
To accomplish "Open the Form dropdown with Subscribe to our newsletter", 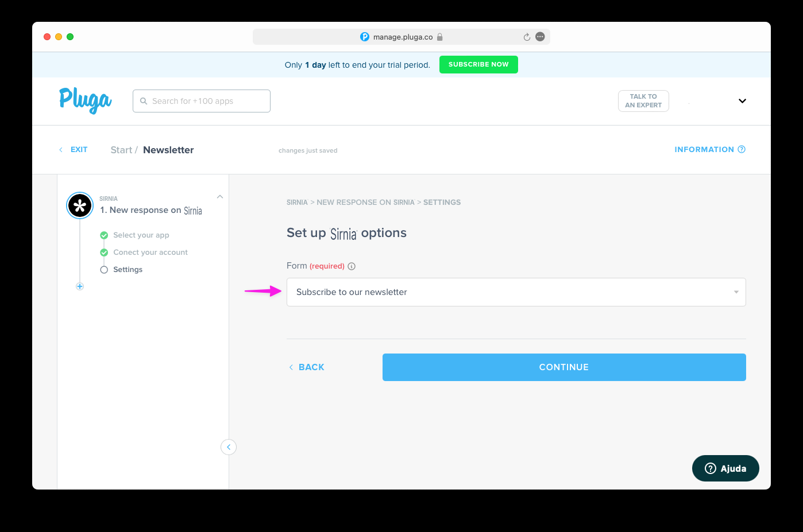I will point(516,292).
